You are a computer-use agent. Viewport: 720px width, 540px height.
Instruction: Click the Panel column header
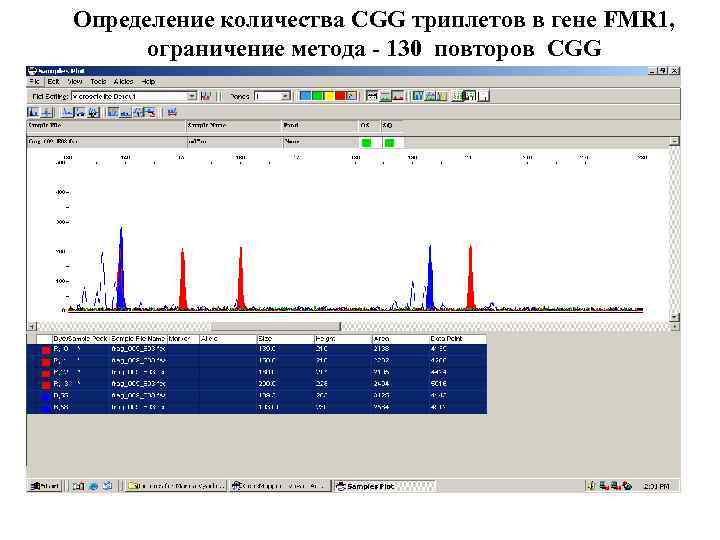[x=320, y=125]
